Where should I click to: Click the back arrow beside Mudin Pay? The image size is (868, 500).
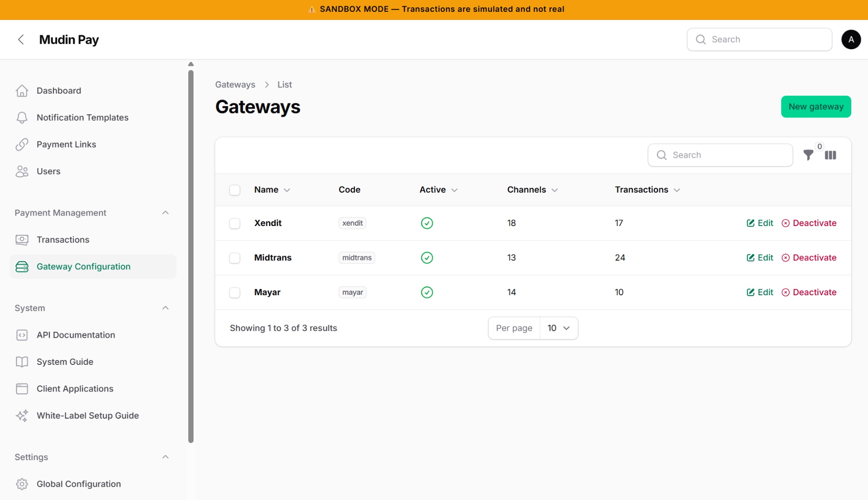[x=21, y=39]
